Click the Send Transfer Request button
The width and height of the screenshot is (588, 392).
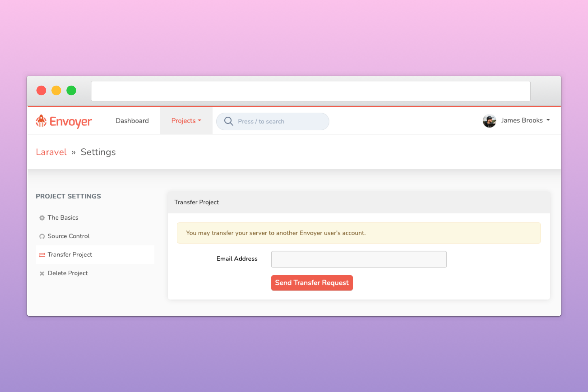click(x=312, y=283)
